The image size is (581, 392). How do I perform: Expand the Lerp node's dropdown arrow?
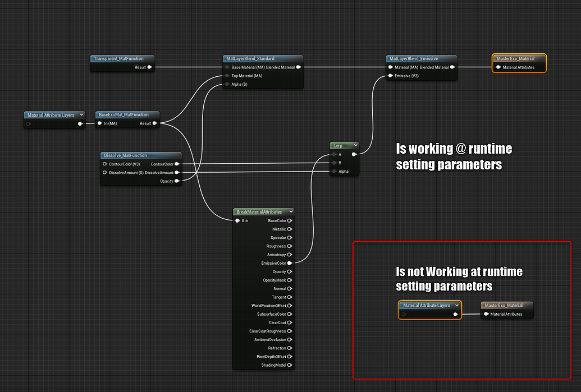click(355, 145)
